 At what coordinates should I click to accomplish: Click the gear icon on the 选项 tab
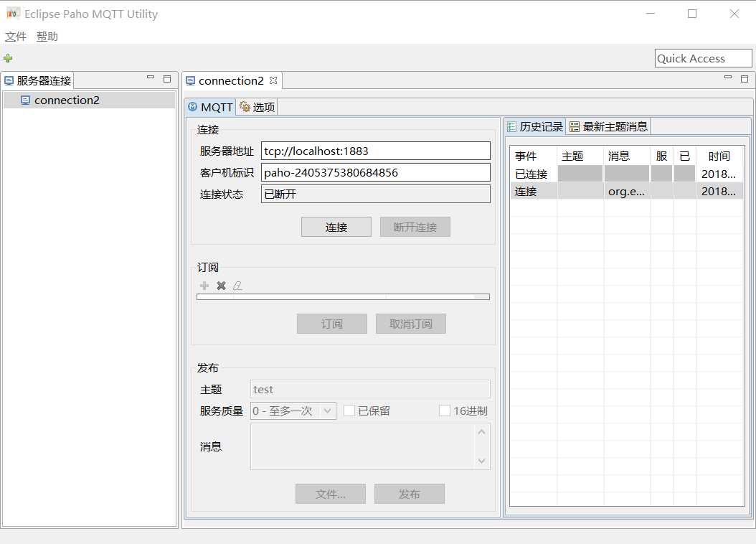[x=245, y=107]
